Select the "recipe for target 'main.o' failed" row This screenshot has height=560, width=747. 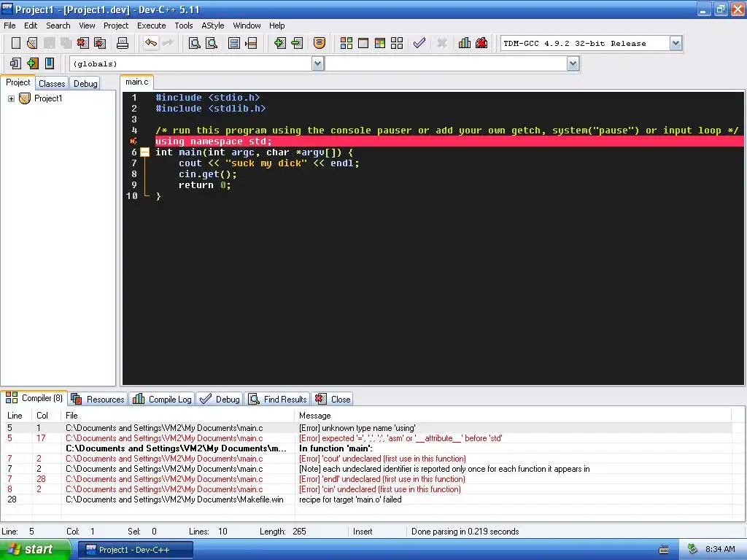[x=368, y=499]
